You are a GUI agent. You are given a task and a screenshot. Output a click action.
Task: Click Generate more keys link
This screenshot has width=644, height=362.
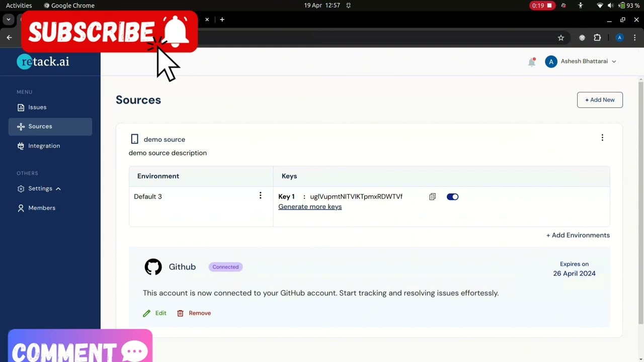click(x=310, y=207)
